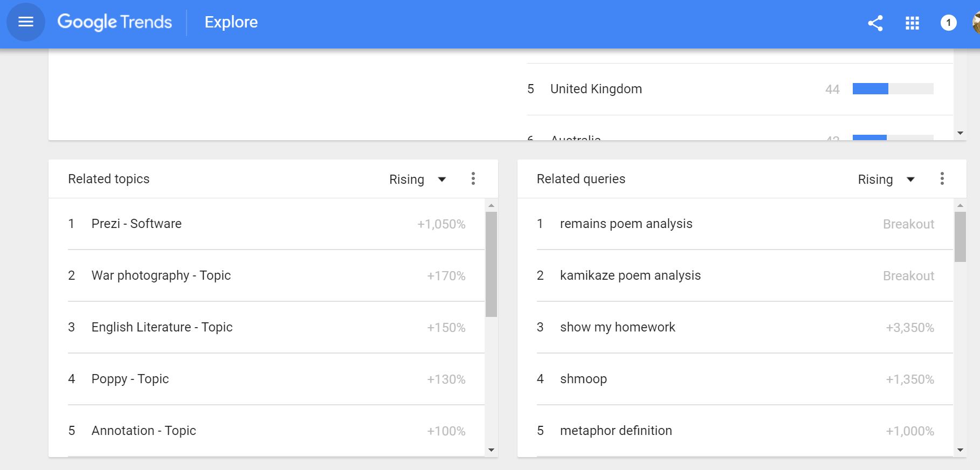Click the share icon in the header
This screenshot has width=980, height=470.
click(875, 23)
